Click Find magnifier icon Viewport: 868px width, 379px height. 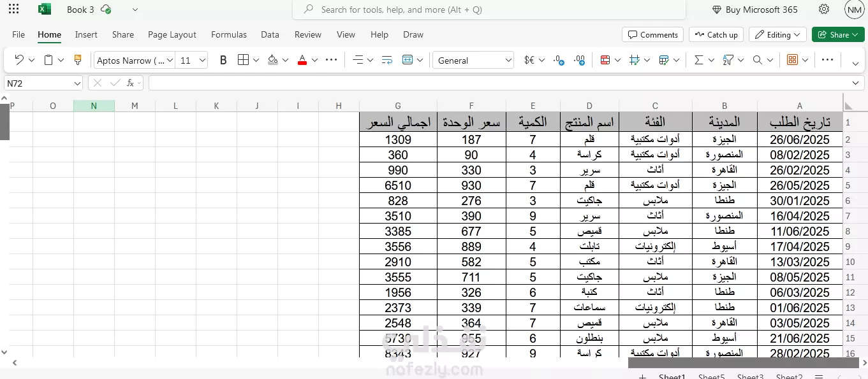point(758,60)
